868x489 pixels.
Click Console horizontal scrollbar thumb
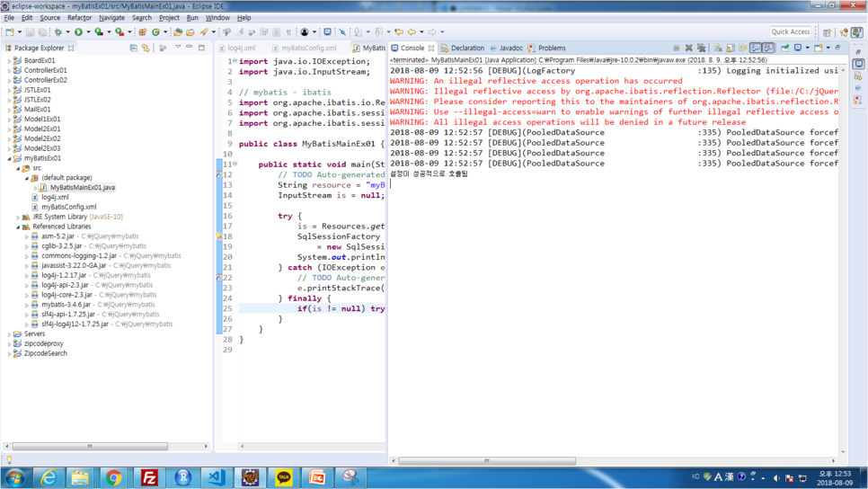click(x=487, y=461)
